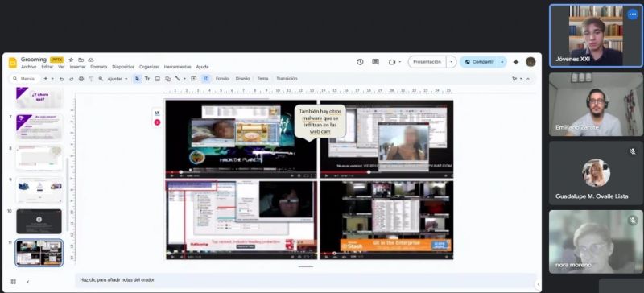Star the Grooming presentation
This screenshot has width=644, height=293.
71,60
